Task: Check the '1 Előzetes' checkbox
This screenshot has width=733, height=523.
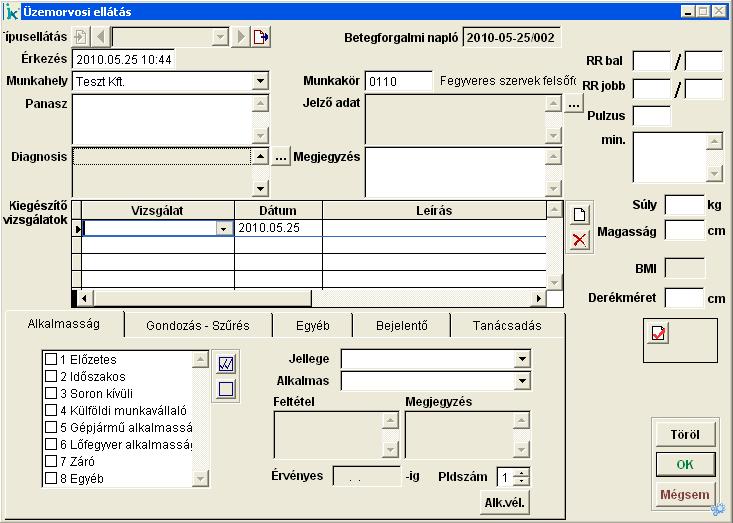Action: 51,359
